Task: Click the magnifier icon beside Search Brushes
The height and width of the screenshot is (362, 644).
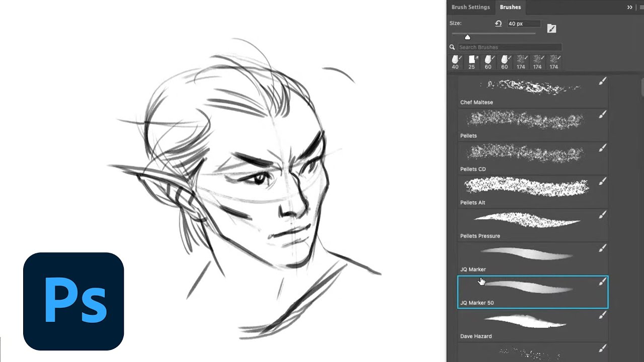Action: 452,47
